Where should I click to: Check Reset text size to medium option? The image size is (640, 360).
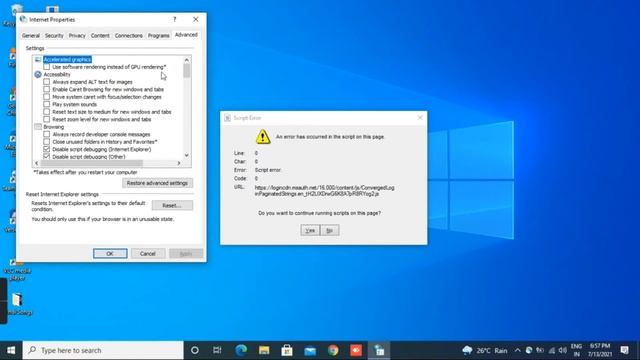pyautogui.click(x=47, y=111)
